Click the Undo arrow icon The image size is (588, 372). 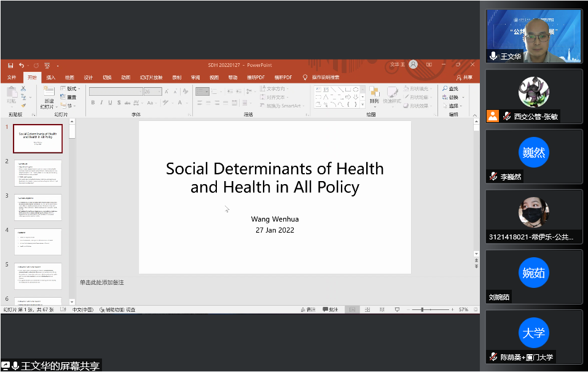22,65
